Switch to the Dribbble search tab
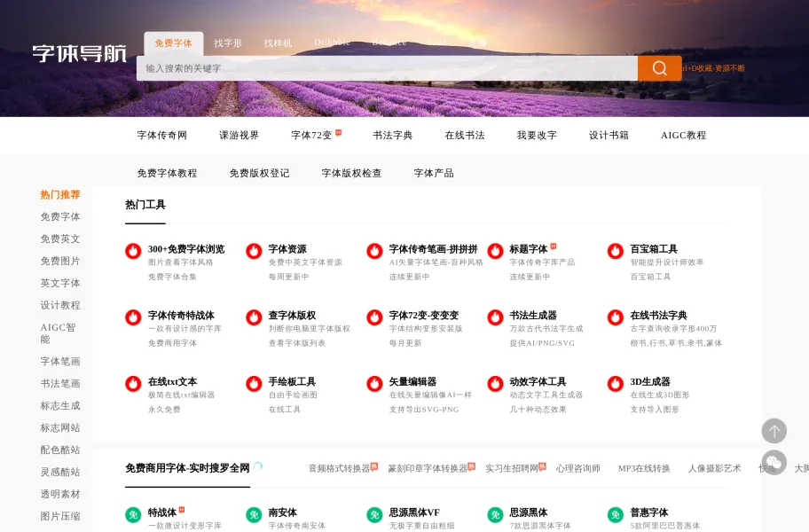 click(x=333, y=43)
